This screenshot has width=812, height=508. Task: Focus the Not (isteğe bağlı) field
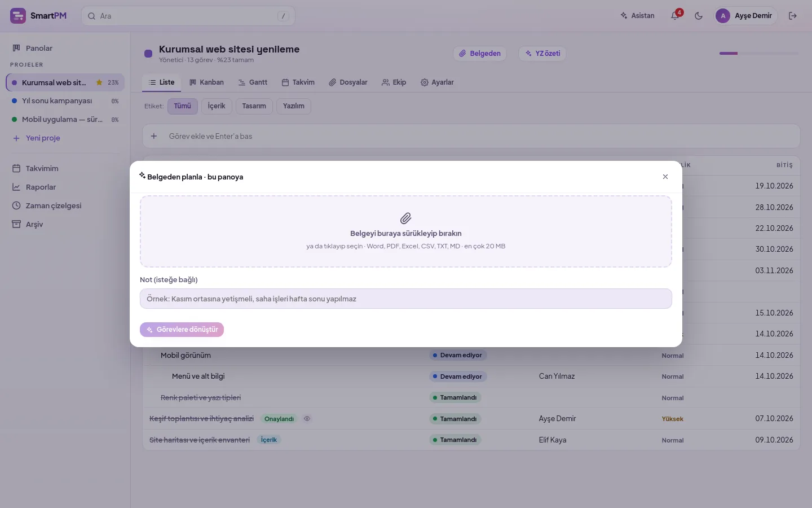406,299
